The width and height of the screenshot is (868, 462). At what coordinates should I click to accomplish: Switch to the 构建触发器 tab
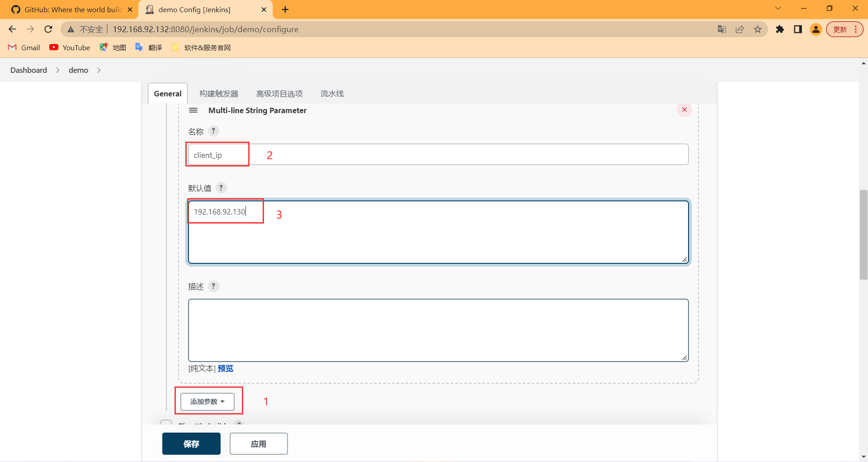pos(219,94)
